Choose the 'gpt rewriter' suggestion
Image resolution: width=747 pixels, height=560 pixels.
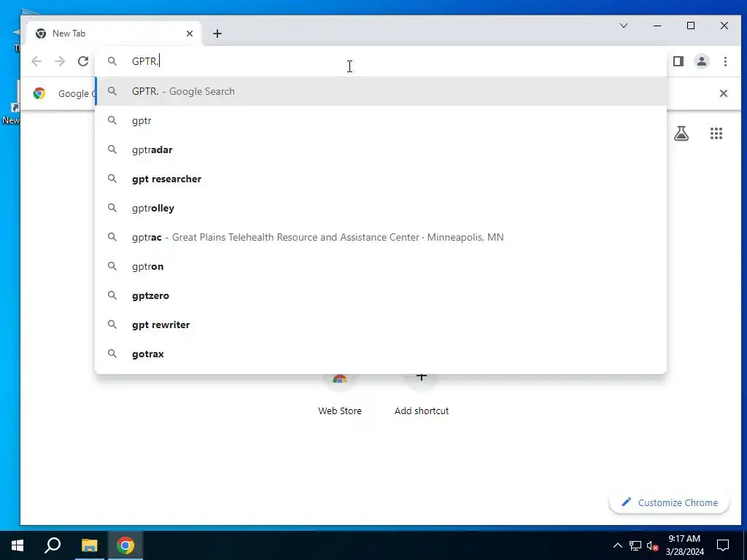(381, 324)
